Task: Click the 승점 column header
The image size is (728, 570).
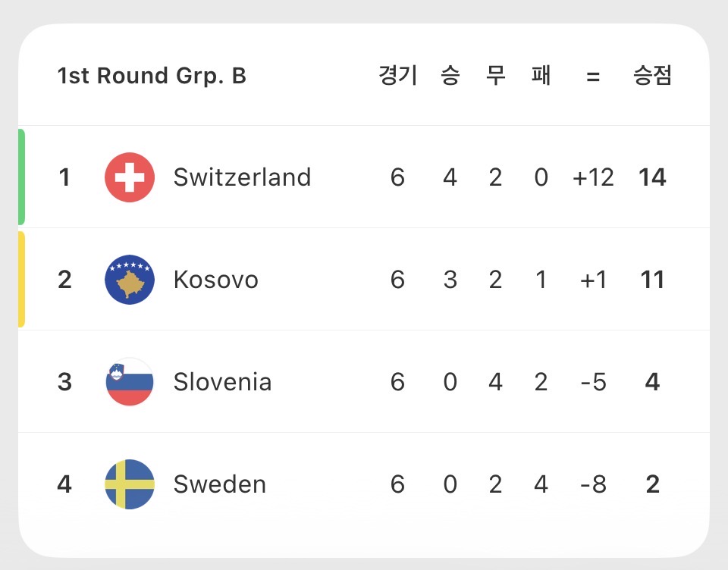Action: (x=652, y=76)
